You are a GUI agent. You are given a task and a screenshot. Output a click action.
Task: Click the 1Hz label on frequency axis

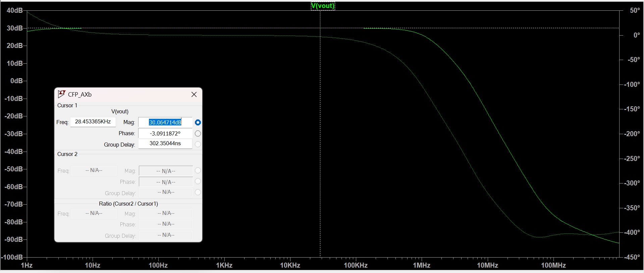[x=27, y=266]
